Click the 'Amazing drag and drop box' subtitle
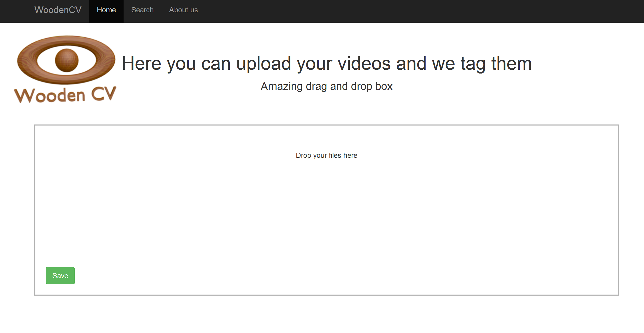644x333 pixels. coord(326,86)
